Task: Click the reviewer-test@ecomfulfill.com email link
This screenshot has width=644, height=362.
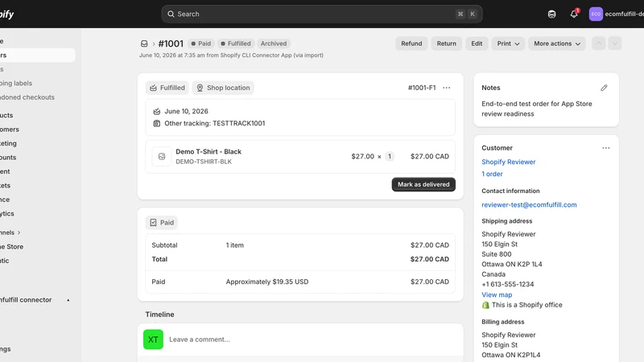Action: (x=529, y=204)
